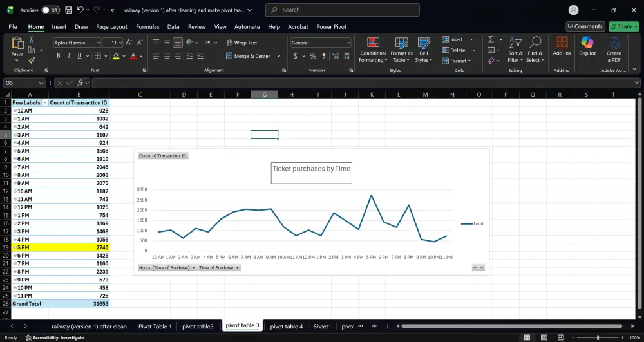Screen dimensions: 644x342
Task: Click Sort & Filter button
Action: 515,50
